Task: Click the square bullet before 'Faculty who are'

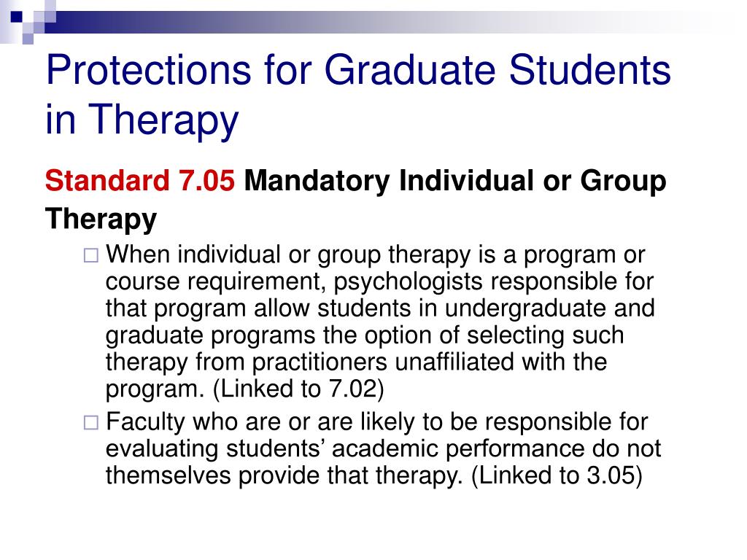Action: pos(91,422)
